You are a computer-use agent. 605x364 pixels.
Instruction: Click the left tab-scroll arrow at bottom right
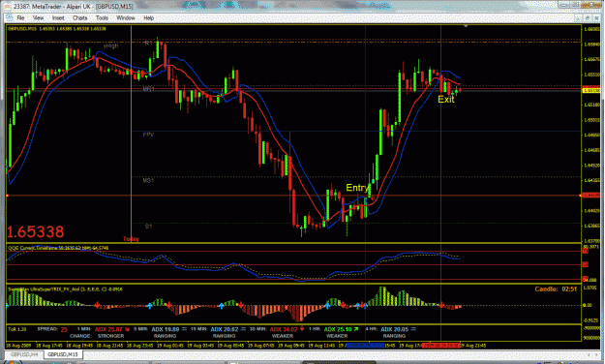[590, 354]
